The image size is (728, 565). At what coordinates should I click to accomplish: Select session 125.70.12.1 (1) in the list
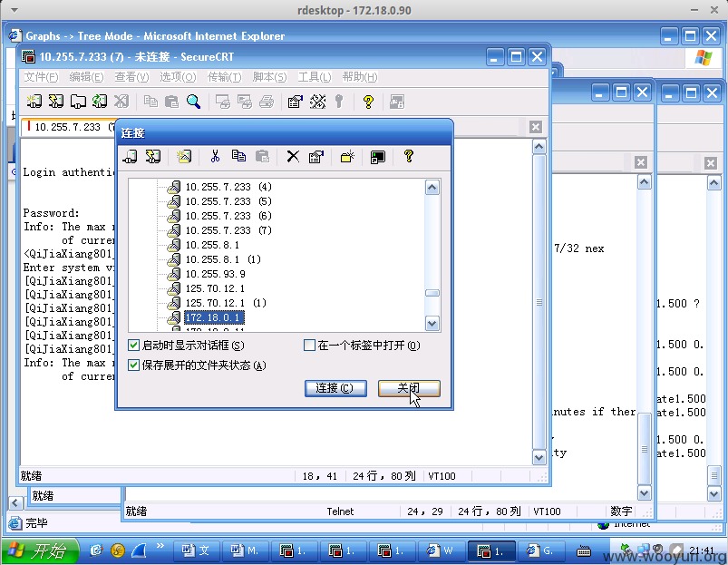[x=226, y=303]
